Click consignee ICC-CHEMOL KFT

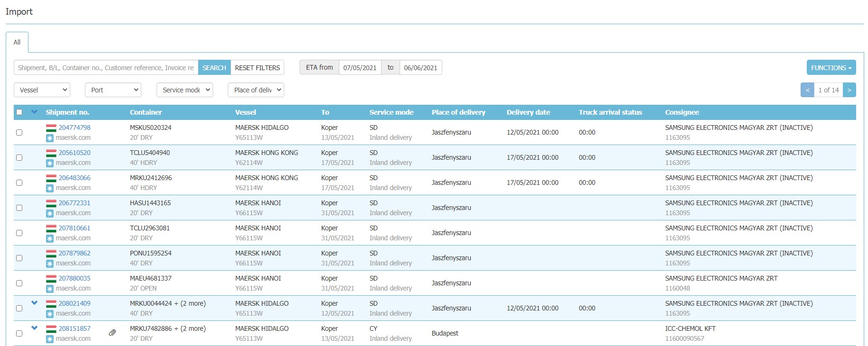click(690, 328)
